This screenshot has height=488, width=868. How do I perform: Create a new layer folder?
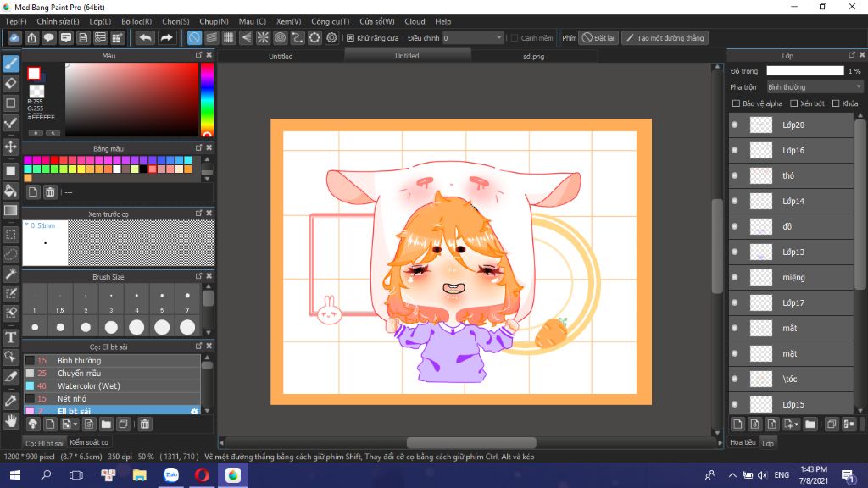pyautogui.click(x=810, y=424)
